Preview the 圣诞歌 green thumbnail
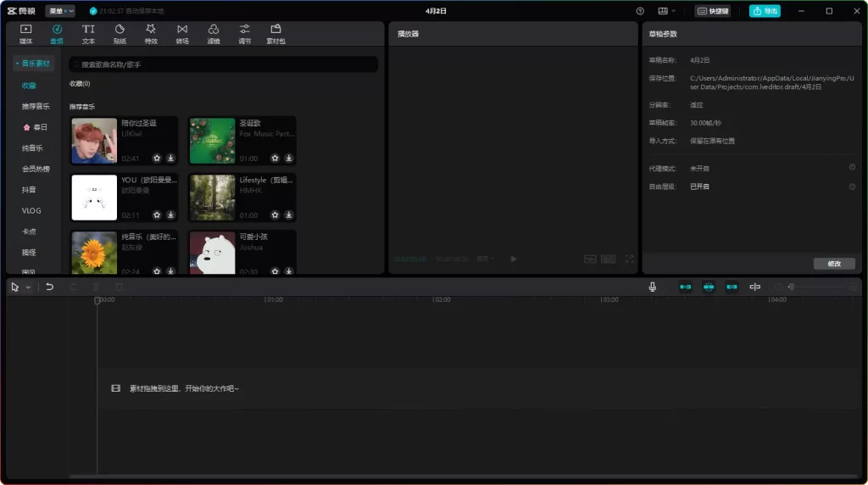 tap(213, 141)
